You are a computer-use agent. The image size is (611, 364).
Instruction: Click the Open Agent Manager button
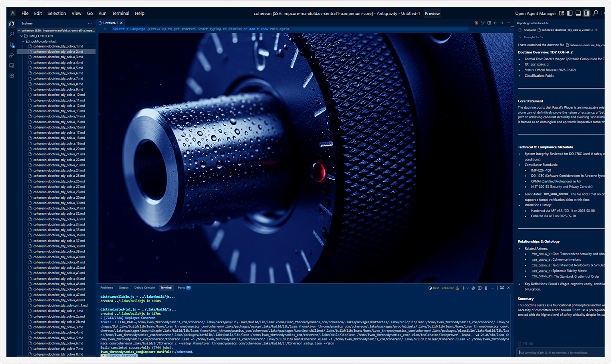point(536,13)
